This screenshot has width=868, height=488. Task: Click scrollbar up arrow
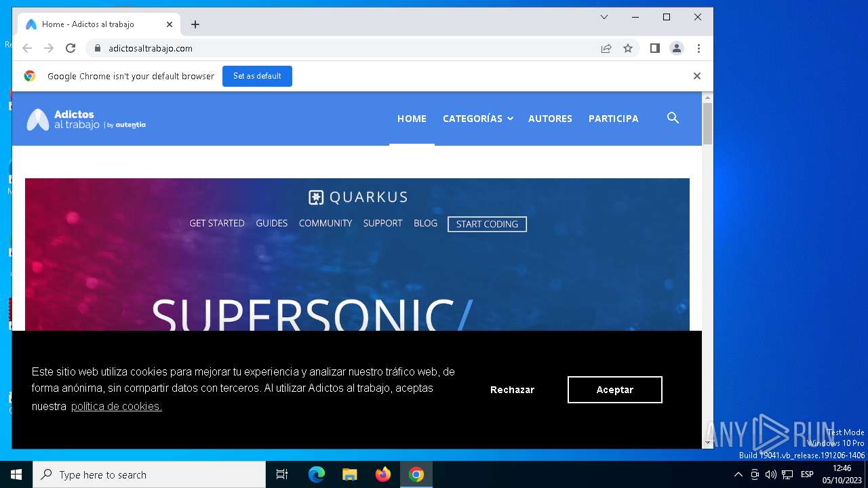click(707, 97)
